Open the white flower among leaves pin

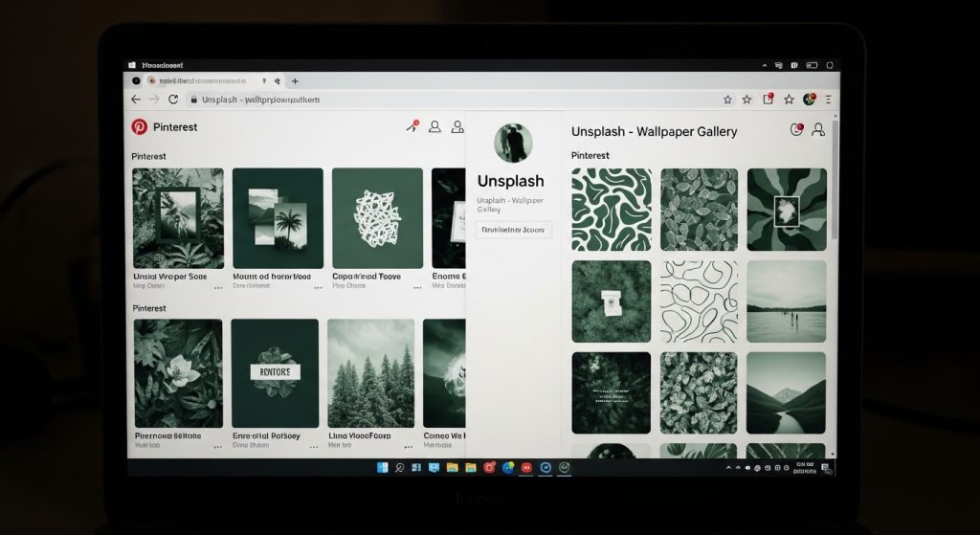pyautogui.click(x=178, y=373)
